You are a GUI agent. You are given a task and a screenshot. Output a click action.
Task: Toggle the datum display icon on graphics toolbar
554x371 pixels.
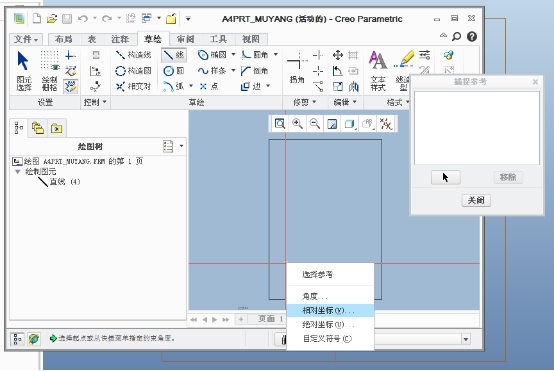click(x=385, y=124)
